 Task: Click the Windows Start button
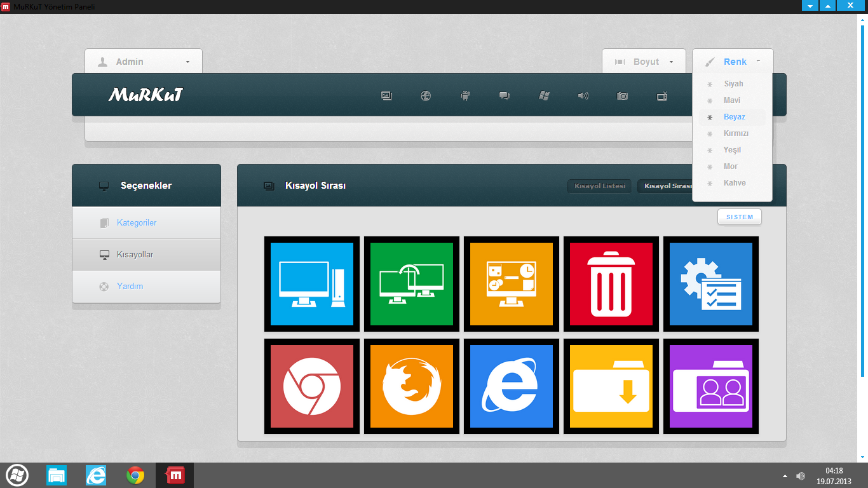click(17, 475)
